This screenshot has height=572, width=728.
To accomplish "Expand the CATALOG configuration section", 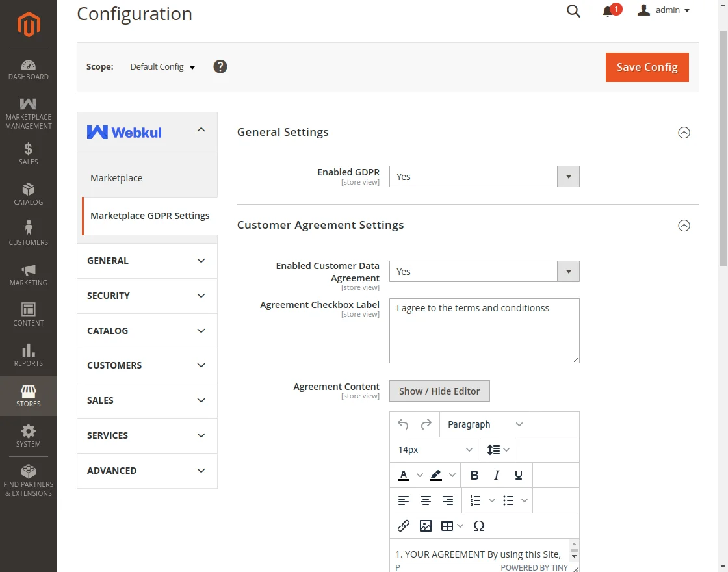I will coord(146,330).
